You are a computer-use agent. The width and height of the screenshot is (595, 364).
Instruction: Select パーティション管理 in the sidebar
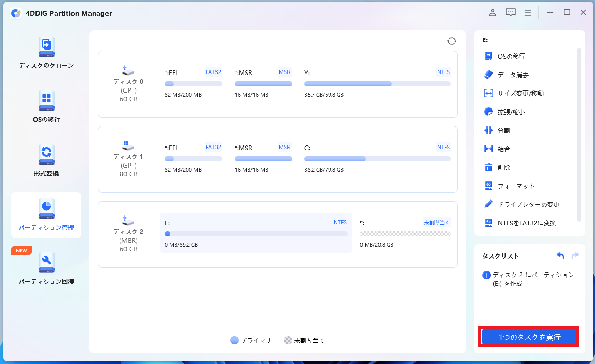[x=46, y=215]
